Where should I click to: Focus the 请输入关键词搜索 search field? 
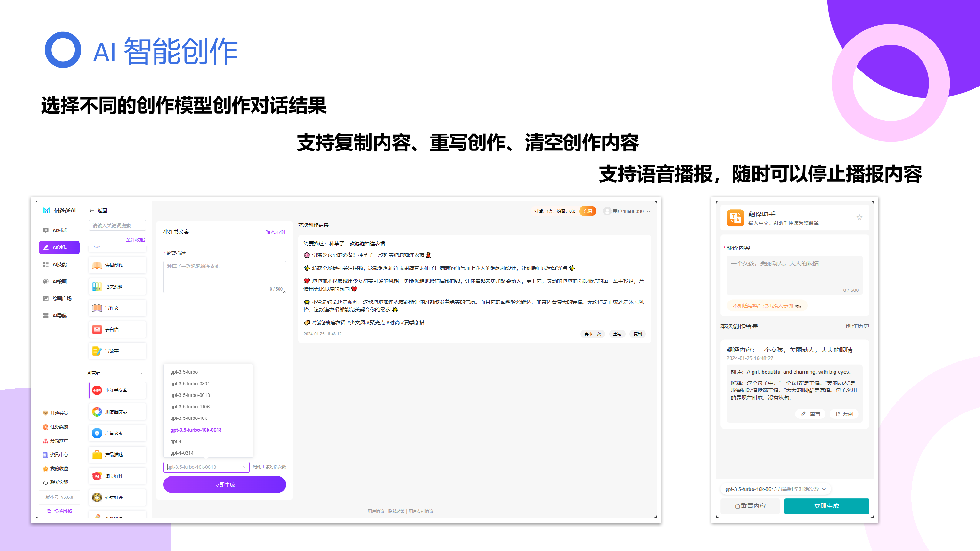[x=117, y=226]
